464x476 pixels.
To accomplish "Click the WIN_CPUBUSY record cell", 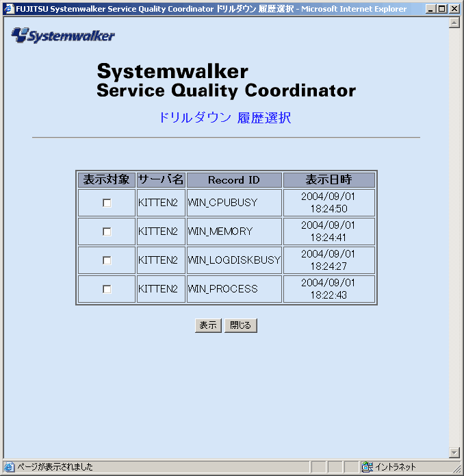I will pyautogui.click(x=234, y=203).
